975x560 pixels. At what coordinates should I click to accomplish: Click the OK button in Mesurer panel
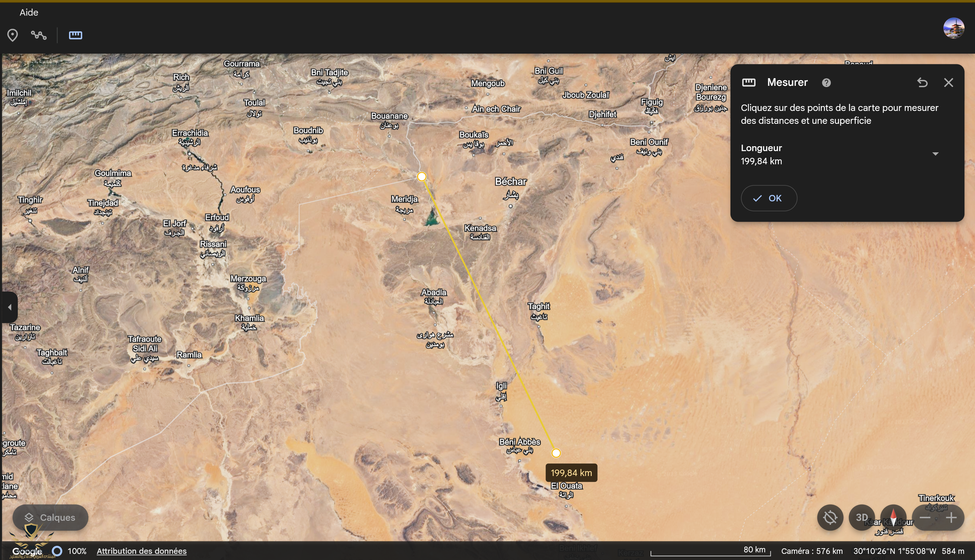tap(769, 198)
